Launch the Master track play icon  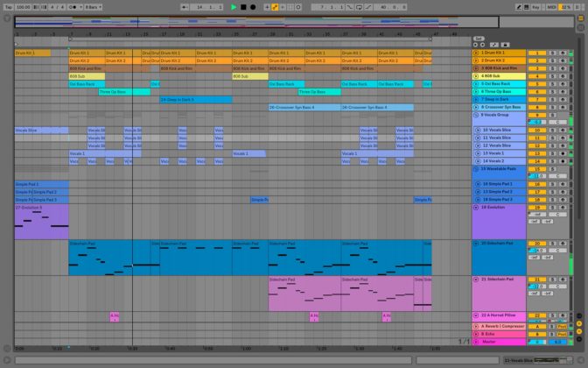point(476,342)
